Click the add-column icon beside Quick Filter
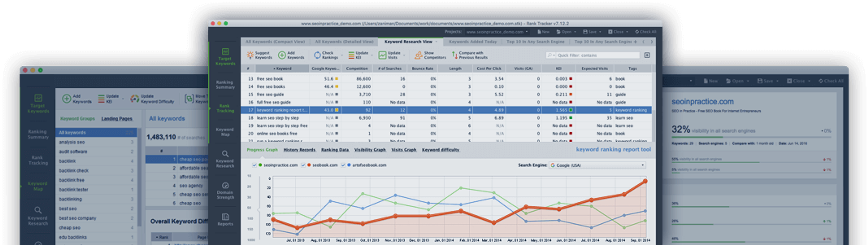This screenshot has height=245, width=868. pyautogui.click(x=647, y=55)
